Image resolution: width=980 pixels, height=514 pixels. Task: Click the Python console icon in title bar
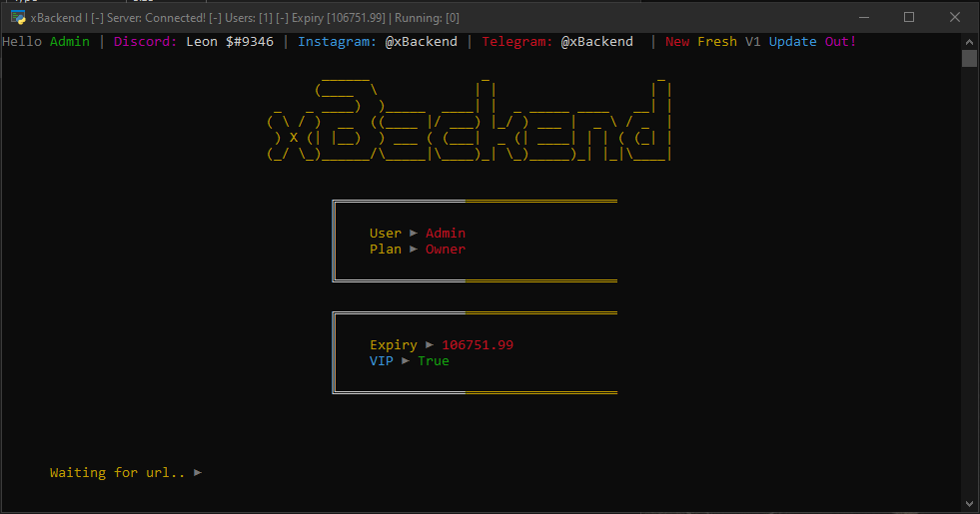[18, 18]
